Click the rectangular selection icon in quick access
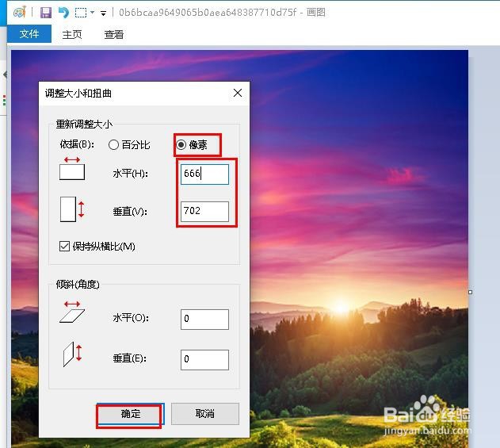Screen dimensions: 500x448 [81, 13]
